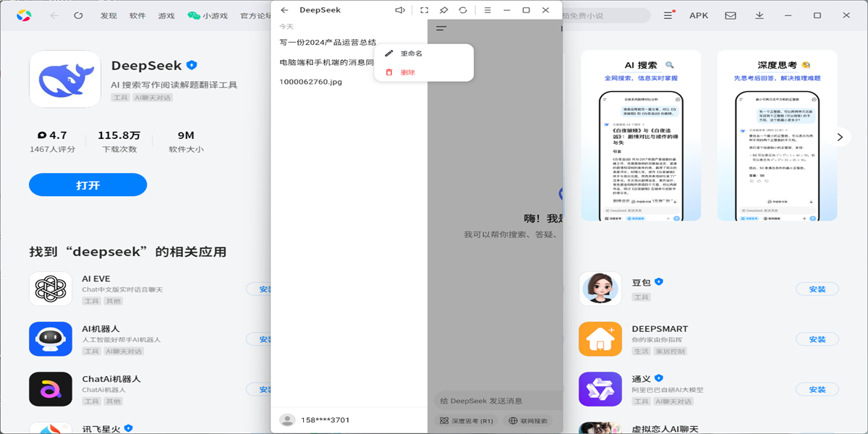Open the 写一份2024产品运营总结 conversation
This screenshot has height=434, width=868.
(x=327, y=43)
